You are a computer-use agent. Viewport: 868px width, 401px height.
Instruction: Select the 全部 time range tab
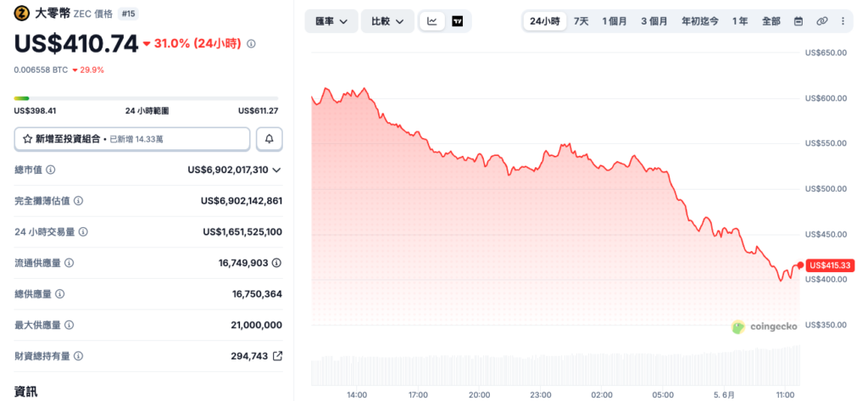(771, 21)
